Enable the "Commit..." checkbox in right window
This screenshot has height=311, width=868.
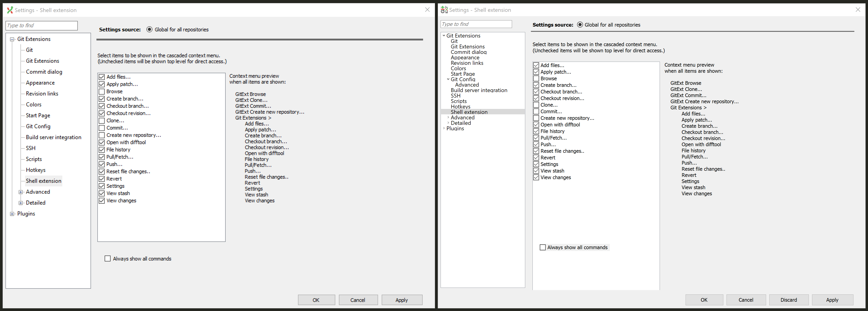(x=536, y=111)
